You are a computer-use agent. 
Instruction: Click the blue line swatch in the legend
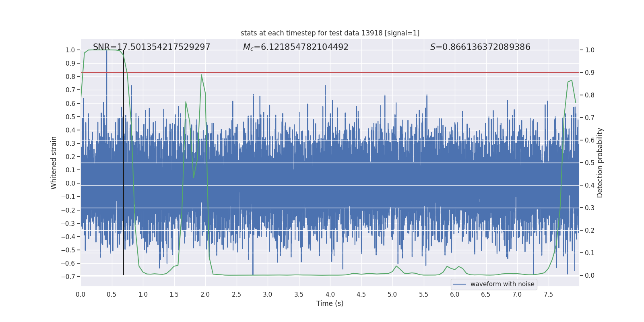(x=459, y=284)
